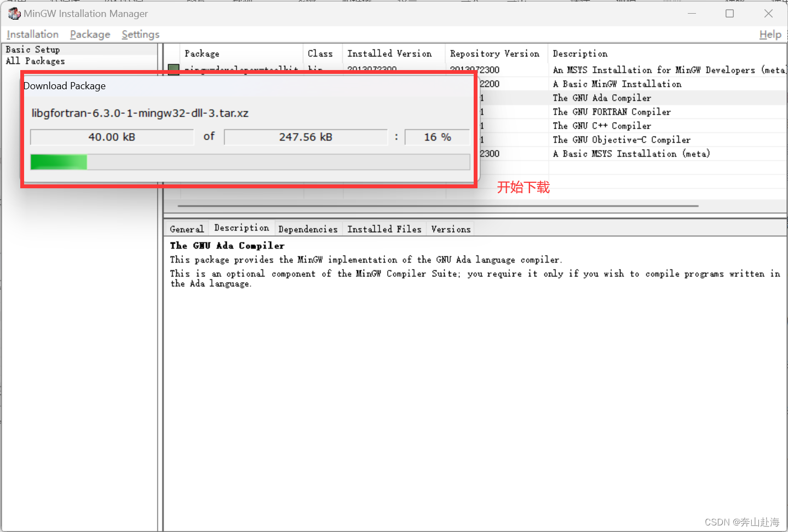Open the Help menu
788x532 pixels.
[770, 34]
